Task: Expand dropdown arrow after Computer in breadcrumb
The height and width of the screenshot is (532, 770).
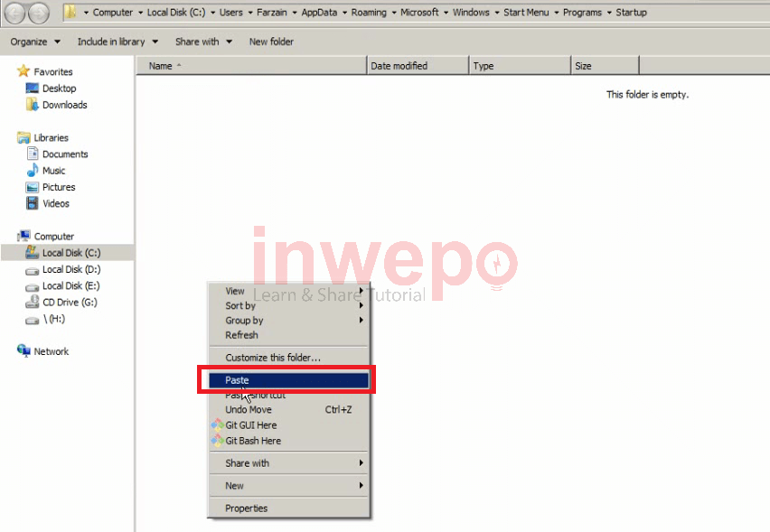Action: click(x=140, y=13)
